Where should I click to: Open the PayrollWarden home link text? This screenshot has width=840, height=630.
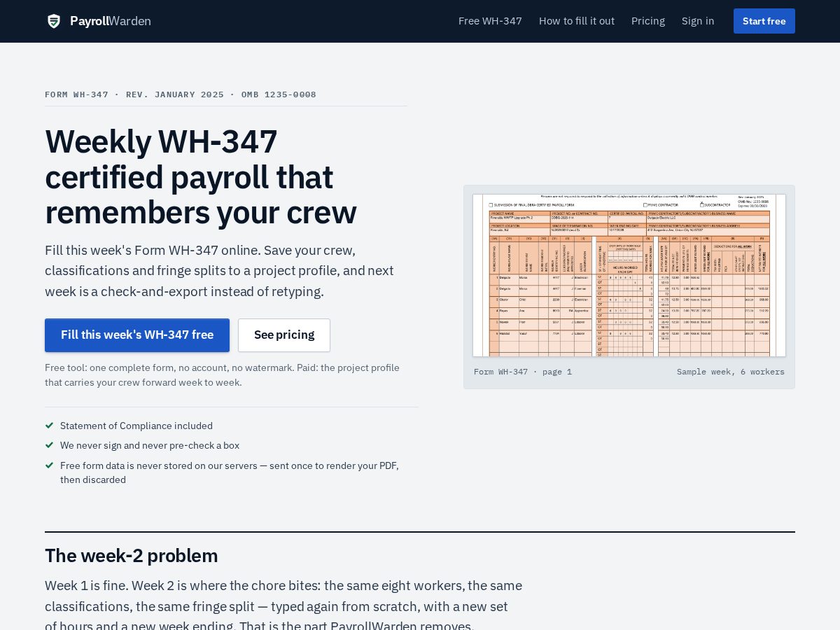111,21
